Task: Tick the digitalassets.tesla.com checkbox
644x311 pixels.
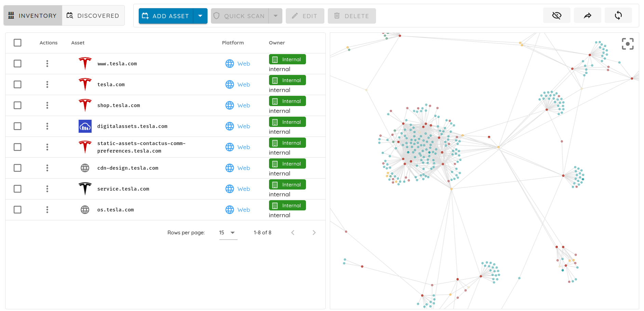Action: pyautogui.click(x=17, y=126)
